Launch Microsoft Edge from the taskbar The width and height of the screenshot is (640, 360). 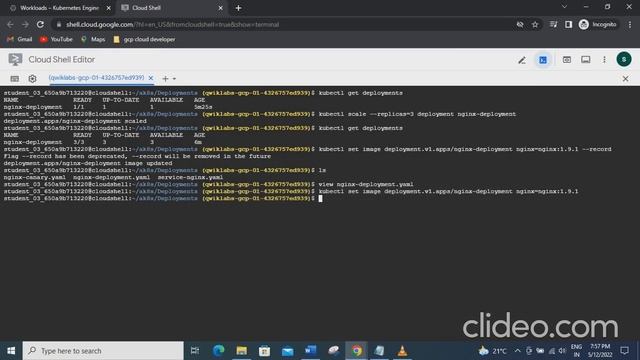click(x=219, y=351)
